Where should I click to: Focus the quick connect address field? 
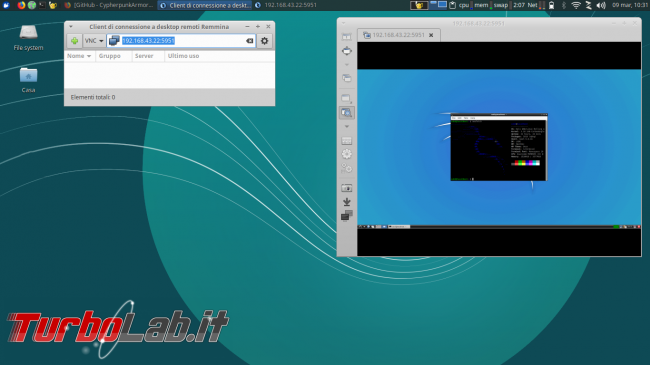(181, 41)
